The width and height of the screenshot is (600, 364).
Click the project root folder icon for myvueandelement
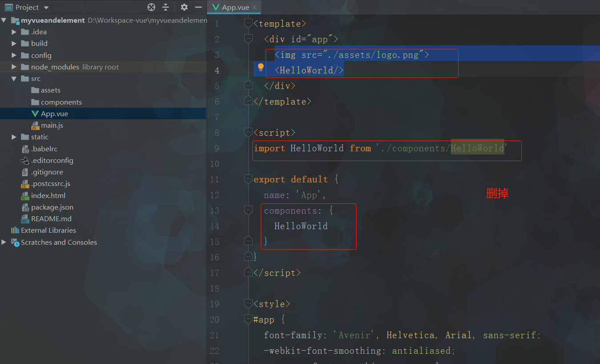pyautogui.click(x=15, y=20)
